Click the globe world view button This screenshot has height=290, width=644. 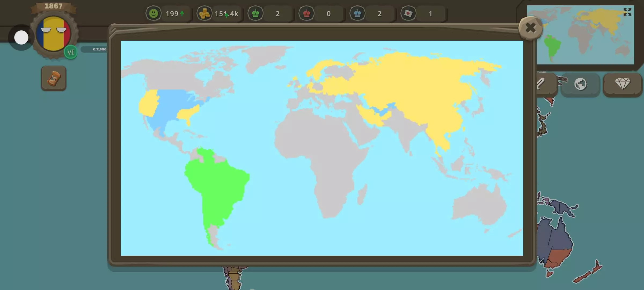(580, 84)
